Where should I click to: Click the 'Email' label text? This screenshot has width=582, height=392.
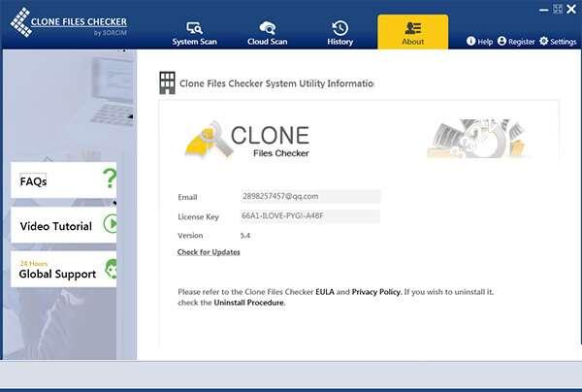(187, 197)
